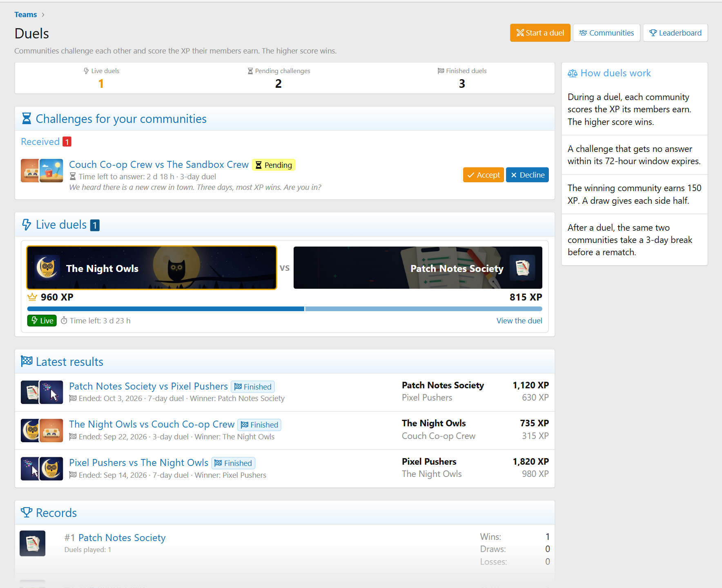Click the hourglass icon beside Challenges heading
The image size is (722, 588).
click(x=27, y=119)
